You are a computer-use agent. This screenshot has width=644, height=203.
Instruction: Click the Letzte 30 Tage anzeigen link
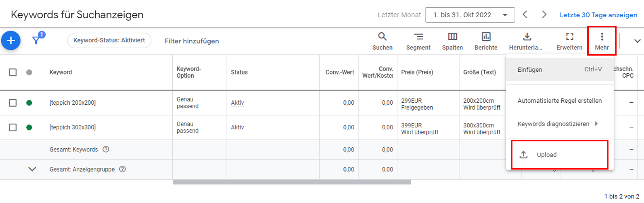(x=598, y=15)
